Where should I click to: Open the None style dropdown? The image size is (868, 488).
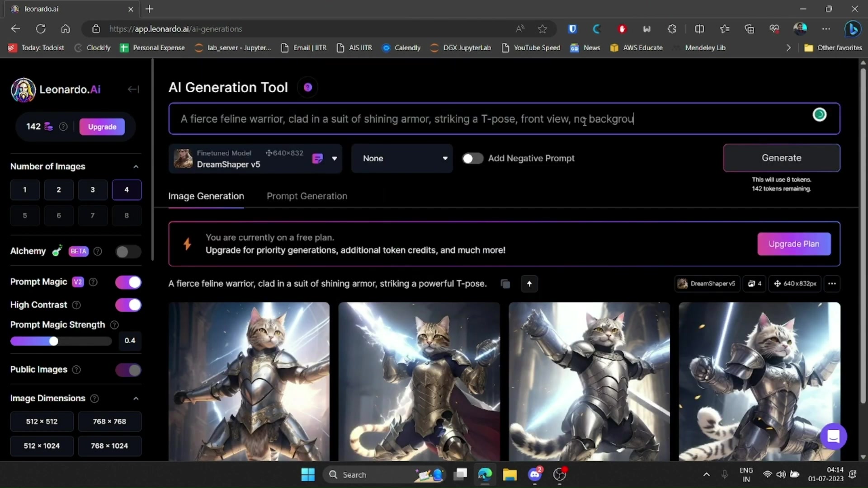445,158
